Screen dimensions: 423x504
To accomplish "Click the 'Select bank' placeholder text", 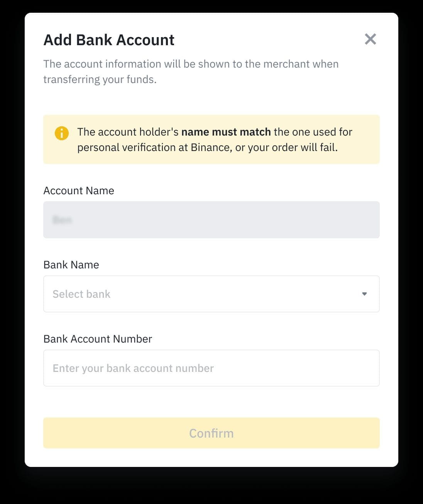I will pyautogui.click(x=81, y=294).
